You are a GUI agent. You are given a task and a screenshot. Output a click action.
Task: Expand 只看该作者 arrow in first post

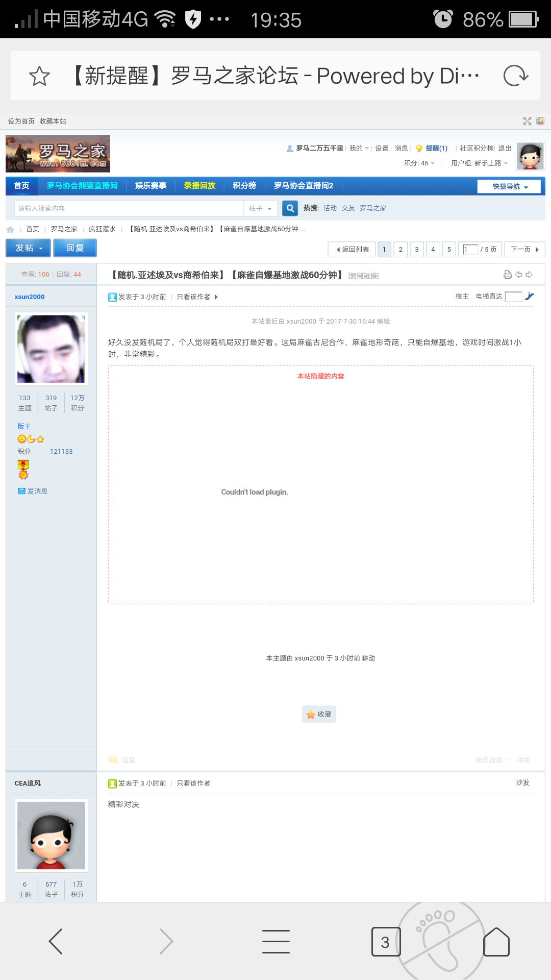216,297
